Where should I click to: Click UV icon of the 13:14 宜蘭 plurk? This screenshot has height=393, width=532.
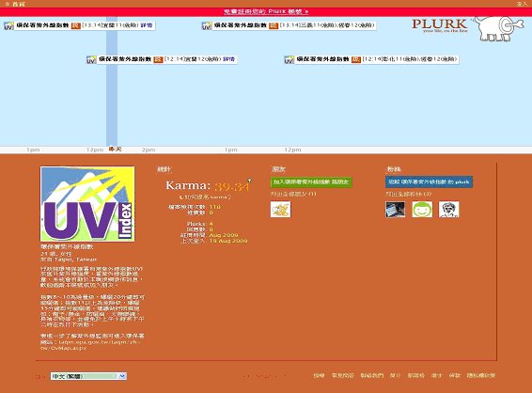[x=8, y=26]
